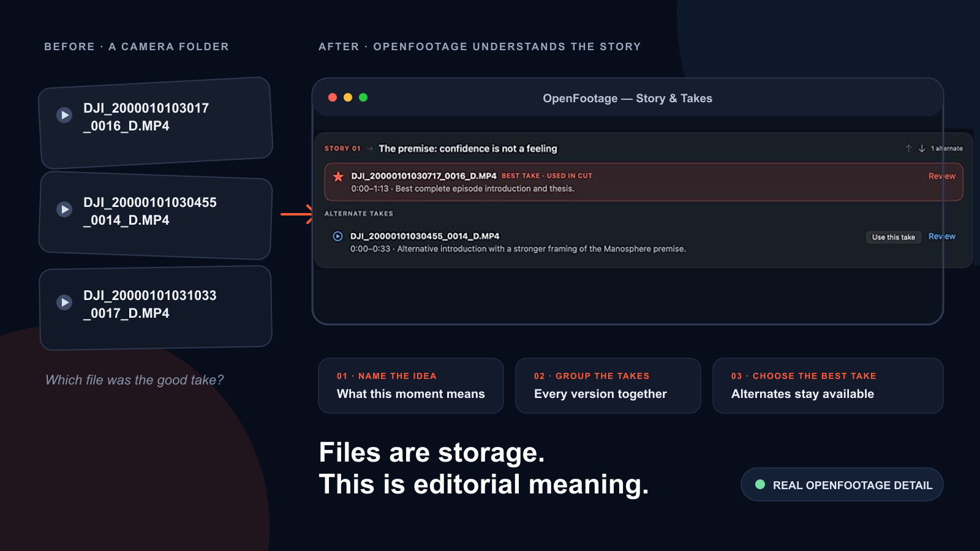Click the "BEST TAKE · USED IN CUT" tag
The image size is (980, 551).
[x=547, y=176]
